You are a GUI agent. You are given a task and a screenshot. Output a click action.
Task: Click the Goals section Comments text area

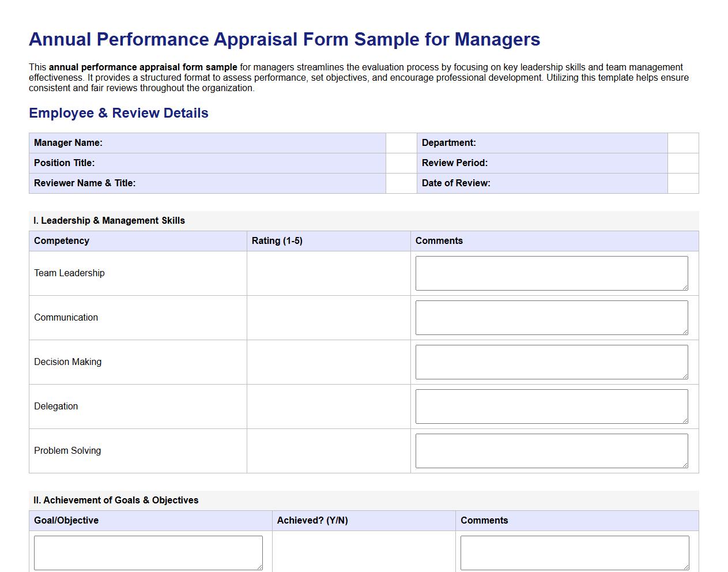(x=574, y=552)
